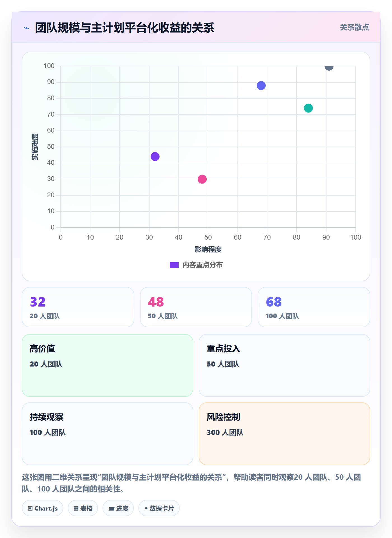Viewport: 392px width, 538px height.
Task: Click the chart title 团队规模与主计划平台化收益的关系
Action: [125, 28]
